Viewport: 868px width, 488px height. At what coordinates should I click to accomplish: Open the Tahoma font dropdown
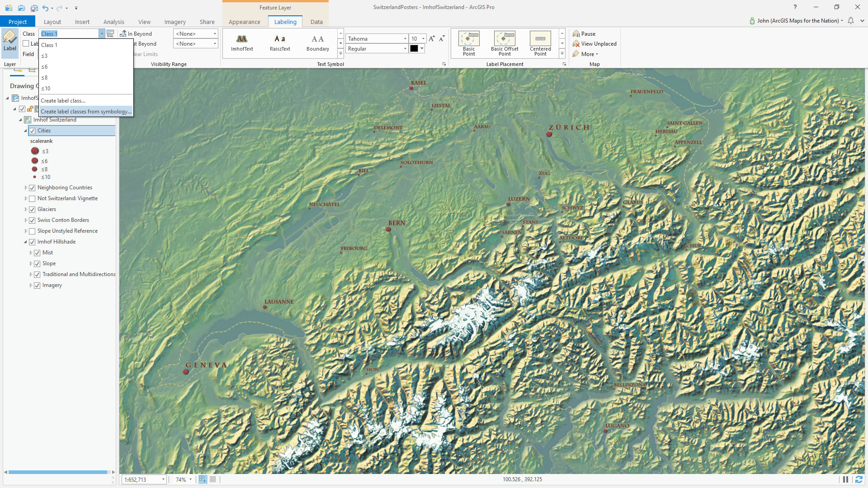point(405,38)
